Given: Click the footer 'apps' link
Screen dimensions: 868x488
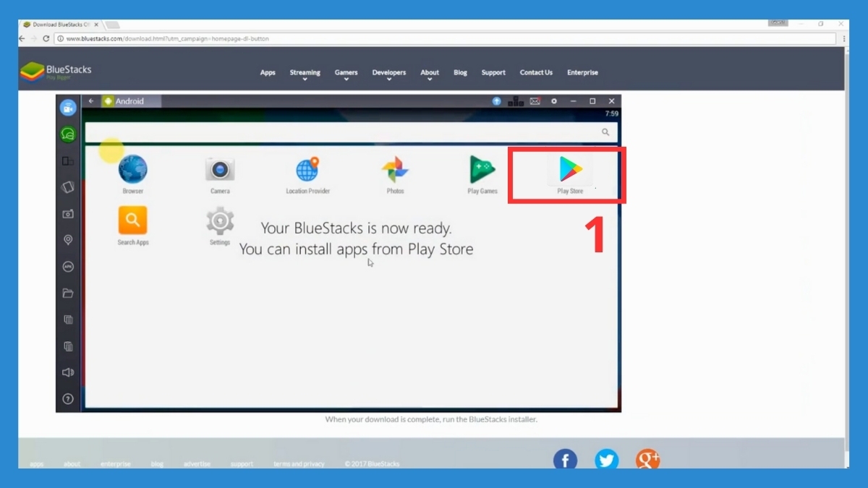Looking at the screenshot, I should [x=37, y=464].
